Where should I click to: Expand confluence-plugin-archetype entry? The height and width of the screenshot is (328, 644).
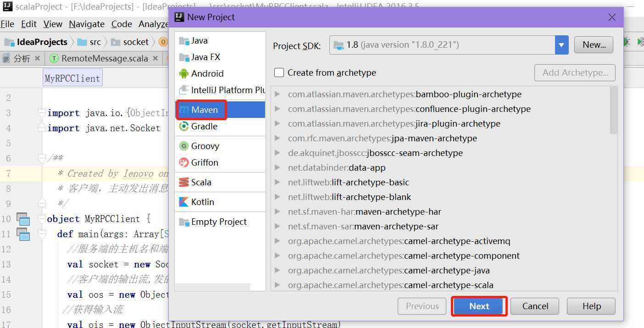coord(277,109)
